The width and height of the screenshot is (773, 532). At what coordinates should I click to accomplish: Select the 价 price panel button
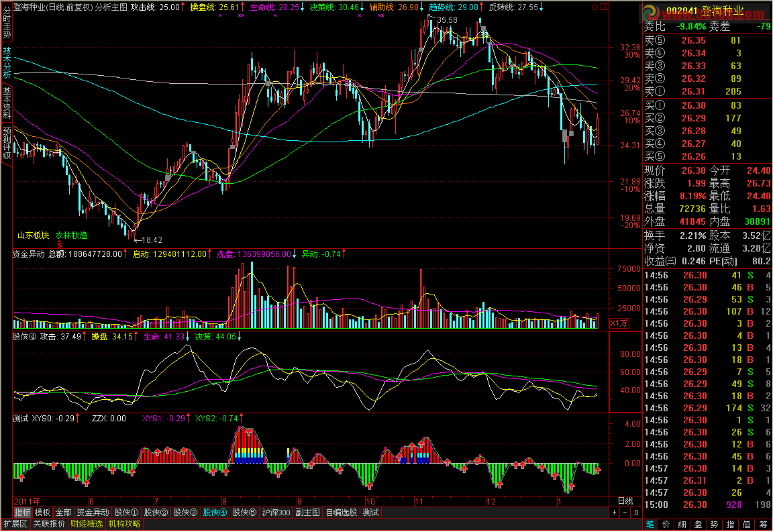666,524
